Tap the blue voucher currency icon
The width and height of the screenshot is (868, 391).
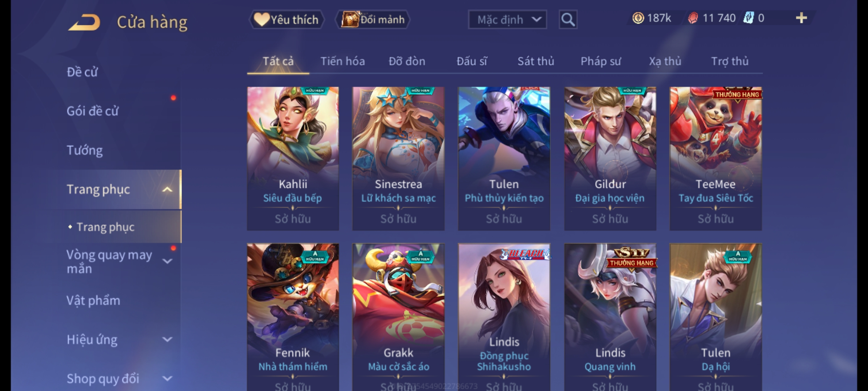[748, 18]
